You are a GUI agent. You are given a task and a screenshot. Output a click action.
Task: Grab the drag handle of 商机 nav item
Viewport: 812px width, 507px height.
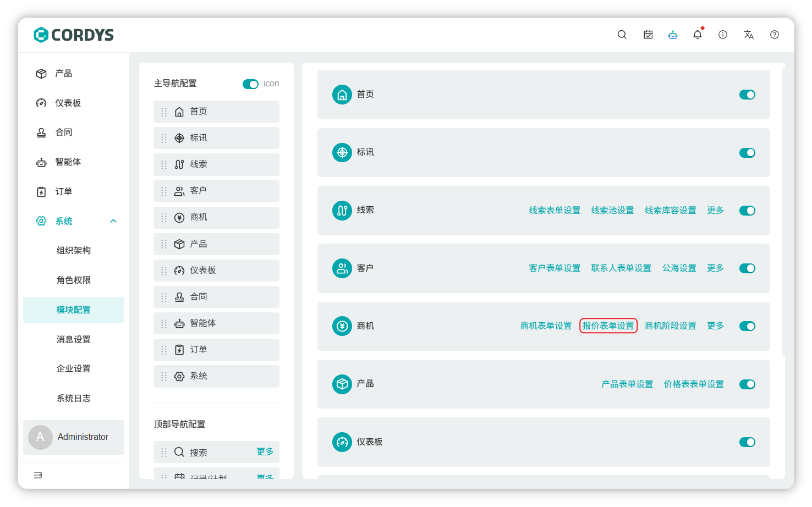pos(164,218)
